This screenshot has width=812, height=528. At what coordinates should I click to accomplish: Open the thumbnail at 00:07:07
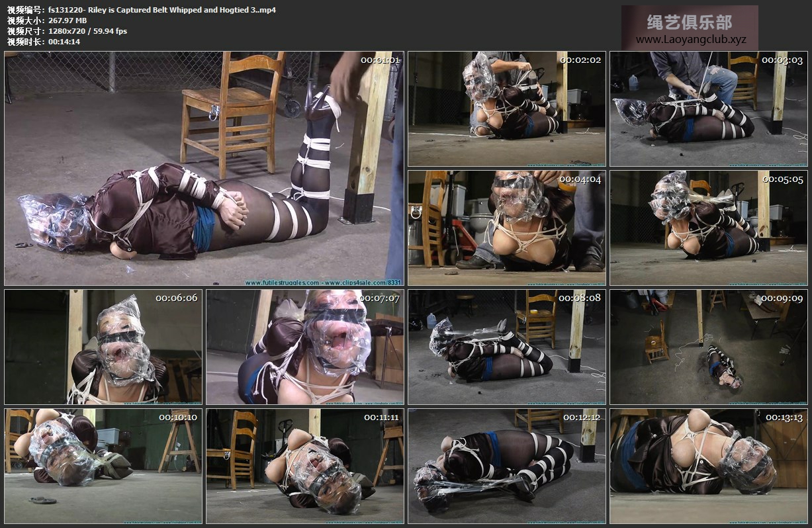coord(305,347)
